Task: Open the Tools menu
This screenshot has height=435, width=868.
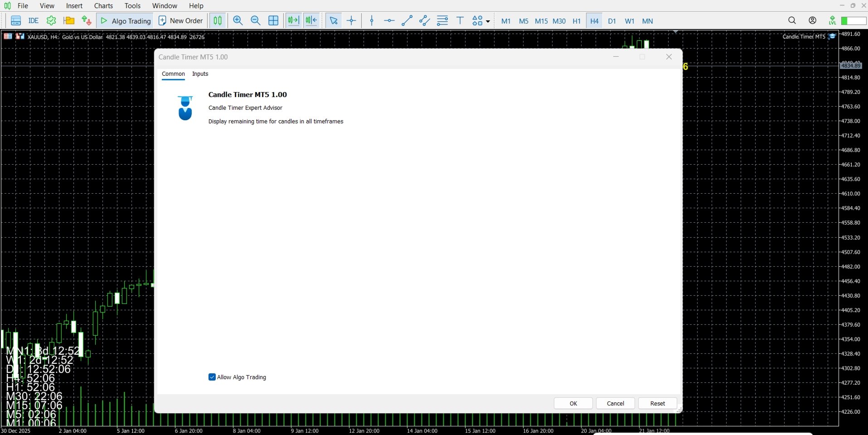Action: click(x=133, y=6)
